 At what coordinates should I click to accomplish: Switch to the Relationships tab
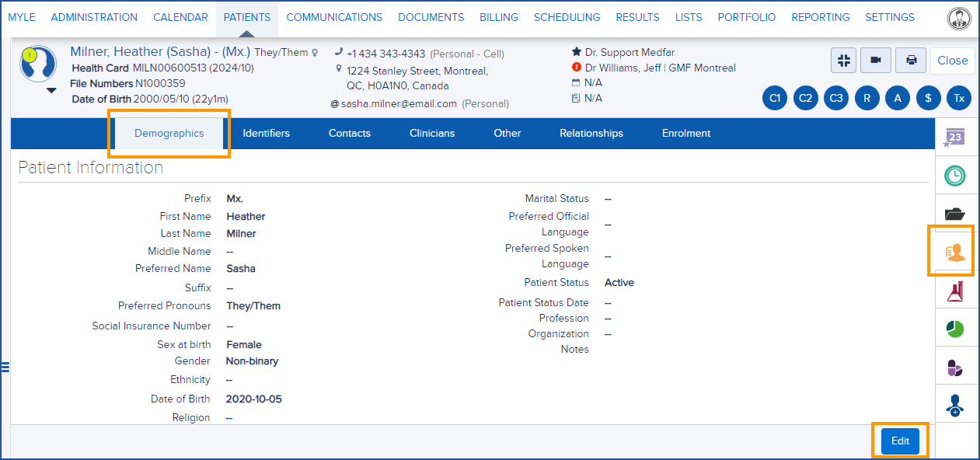click(x=591, y=133)
